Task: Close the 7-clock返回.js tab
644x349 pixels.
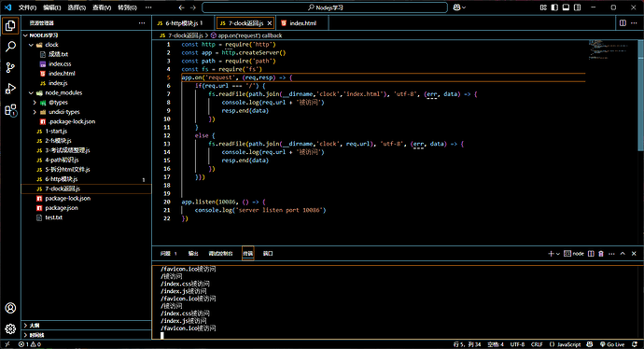Action: coord(270,23)
